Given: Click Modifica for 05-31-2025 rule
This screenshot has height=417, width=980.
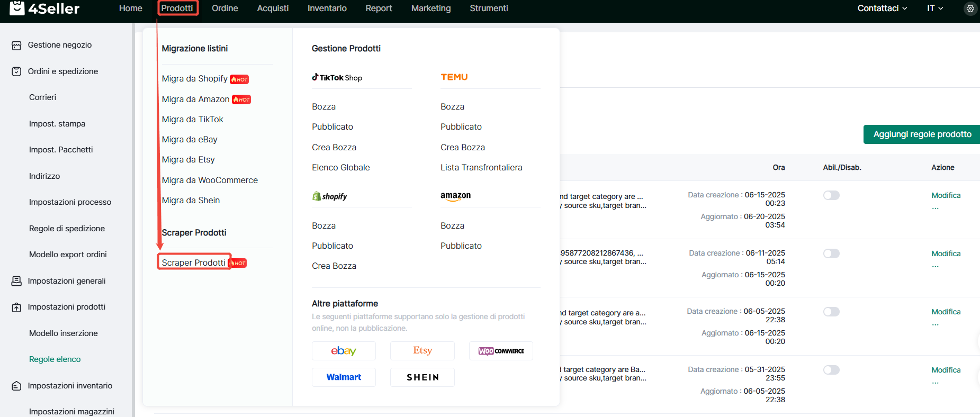Looking at the screenshot, I should 946,370.
